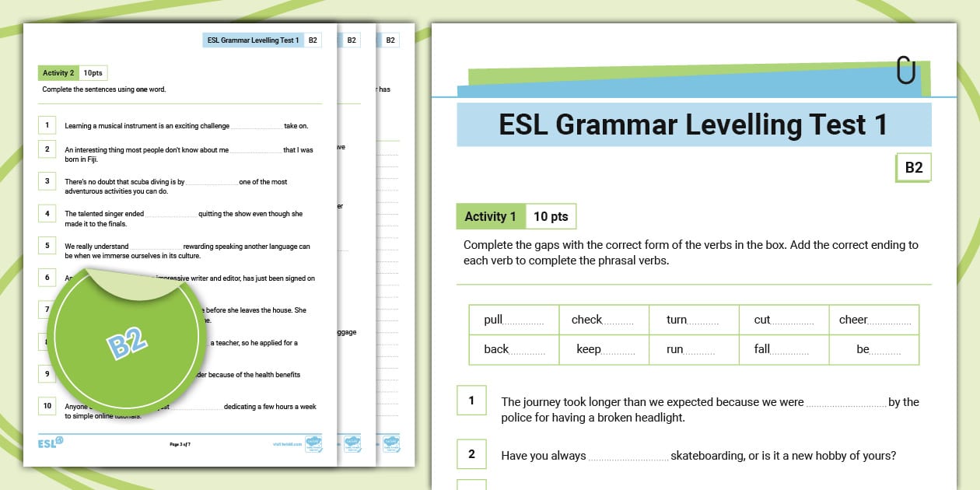Click the paperclip icon on the worksheet

(905, 70)
